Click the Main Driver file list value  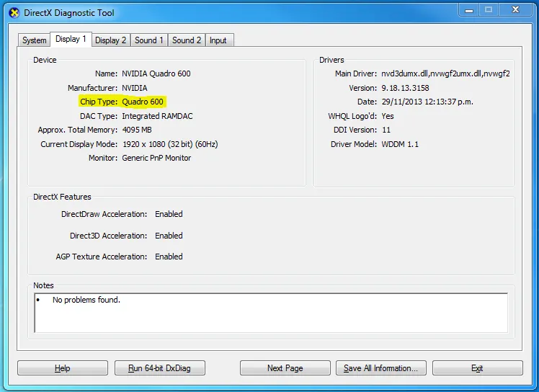[445, 73]
